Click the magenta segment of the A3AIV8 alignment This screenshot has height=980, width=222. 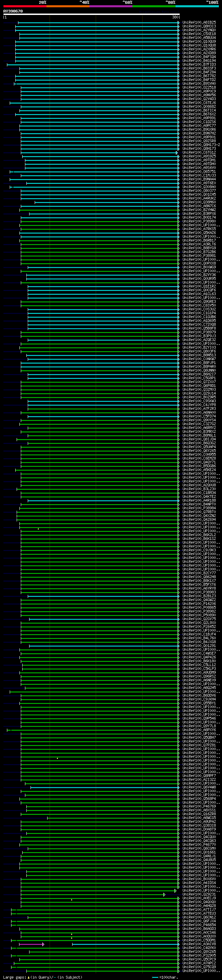point(32,944)
